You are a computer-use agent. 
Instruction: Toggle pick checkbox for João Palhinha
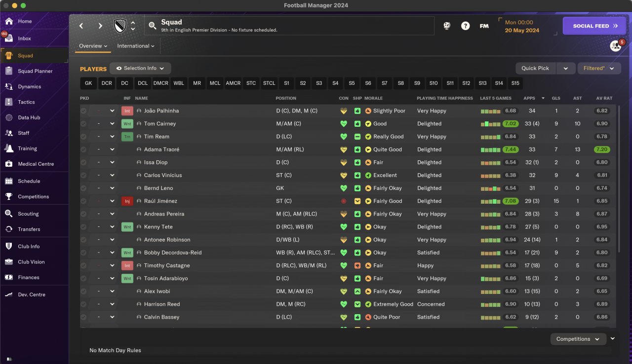83,111
